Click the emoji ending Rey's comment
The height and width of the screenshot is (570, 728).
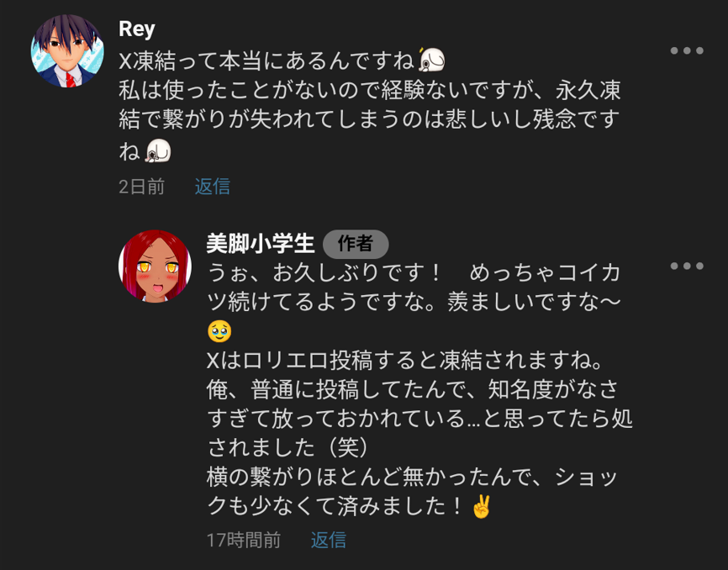pyautogui.click(x=158, y=151)
